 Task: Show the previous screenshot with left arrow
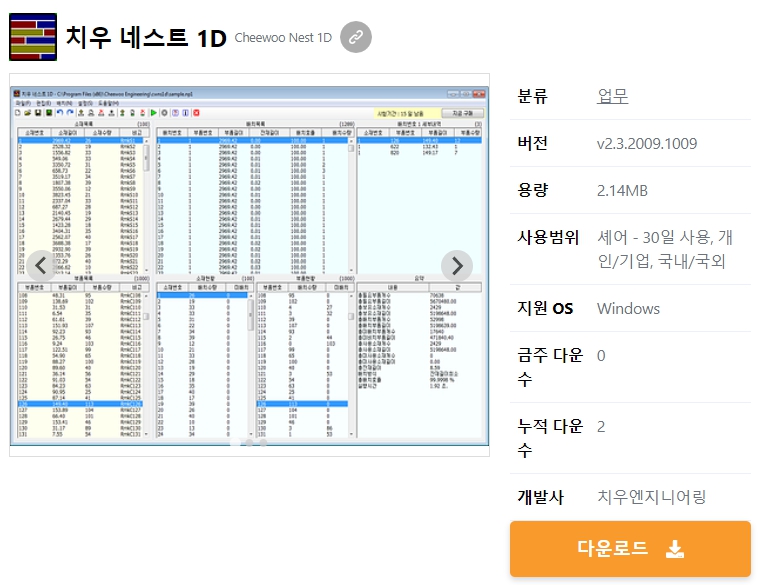(x=41, y=266)
